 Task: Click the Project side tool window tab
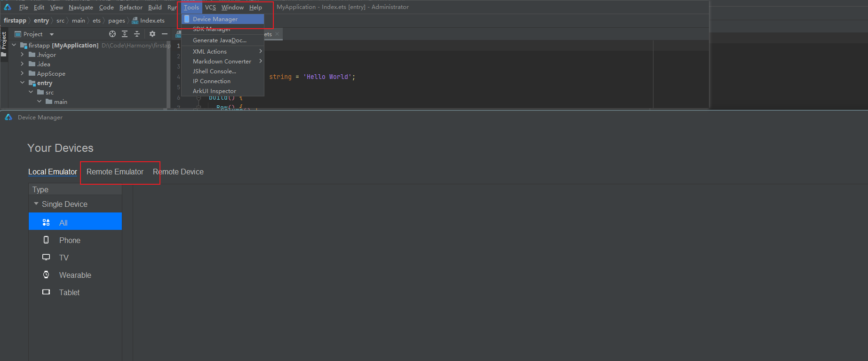4,44
